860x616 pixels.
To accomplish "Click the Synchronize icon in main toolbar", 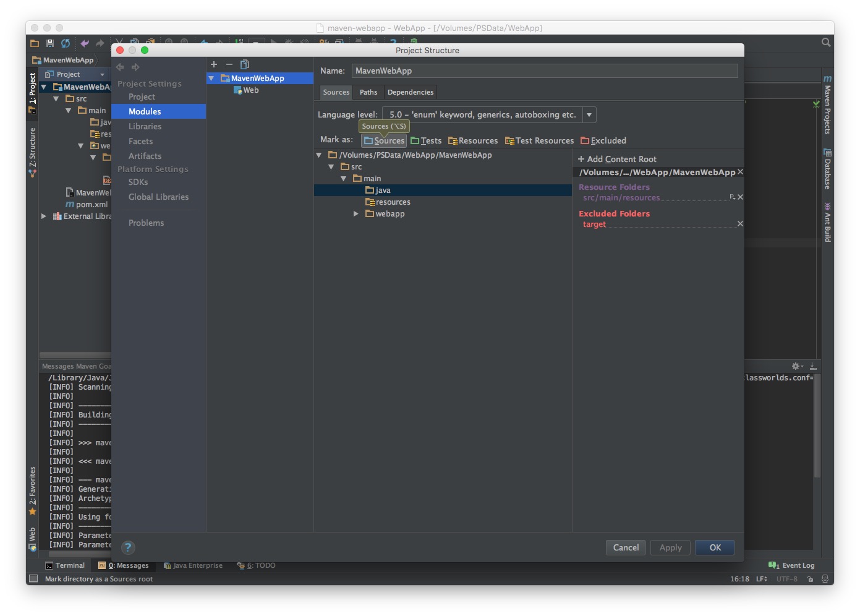I will click(x=66, y=43).
